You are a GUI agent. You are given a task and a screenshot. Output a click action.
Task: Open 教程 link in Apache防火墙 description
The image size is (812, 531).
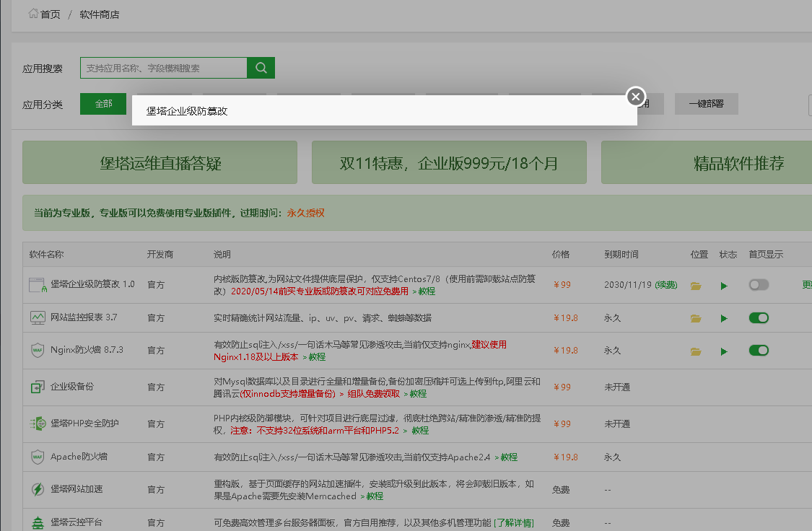(x=509, y=457)
